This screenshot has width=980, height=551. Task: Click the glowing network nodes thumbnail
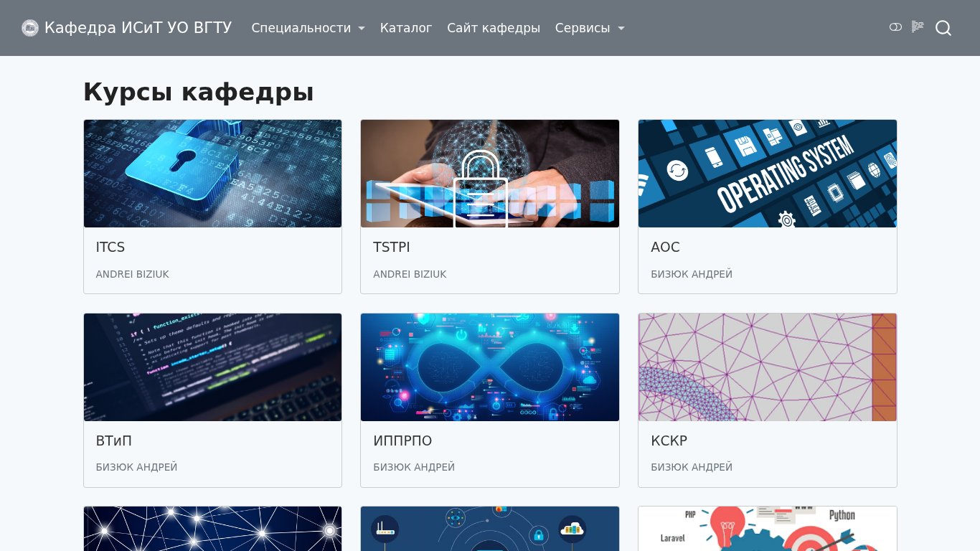pyautogui.click(x=212, y=529)
